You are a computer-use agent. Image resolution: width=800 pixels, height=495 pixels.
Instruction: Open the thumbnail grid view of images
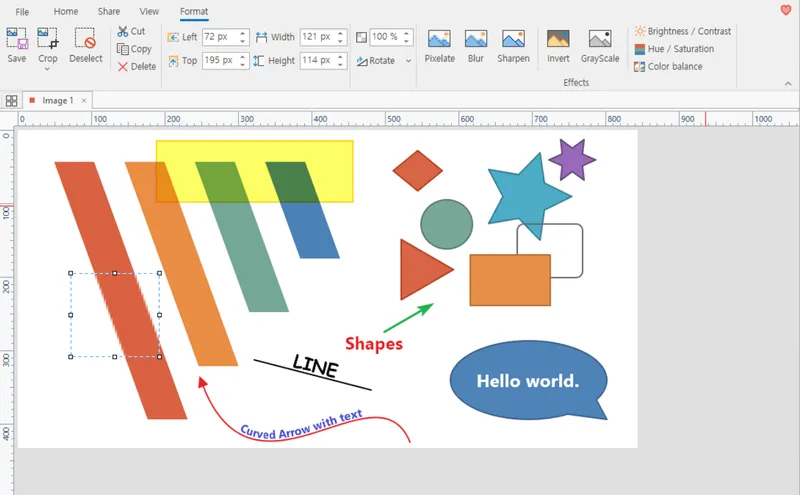pos(11,101)
